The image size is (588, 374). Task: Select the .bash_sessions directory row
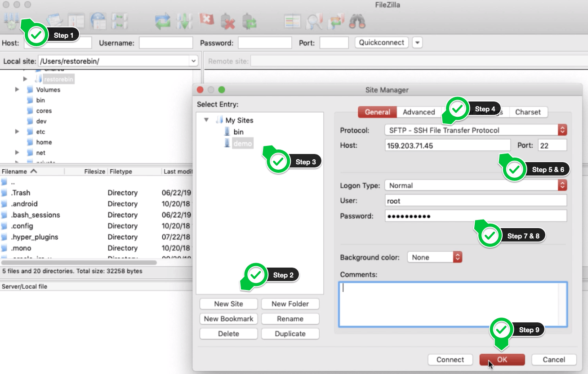coord(96,215)
